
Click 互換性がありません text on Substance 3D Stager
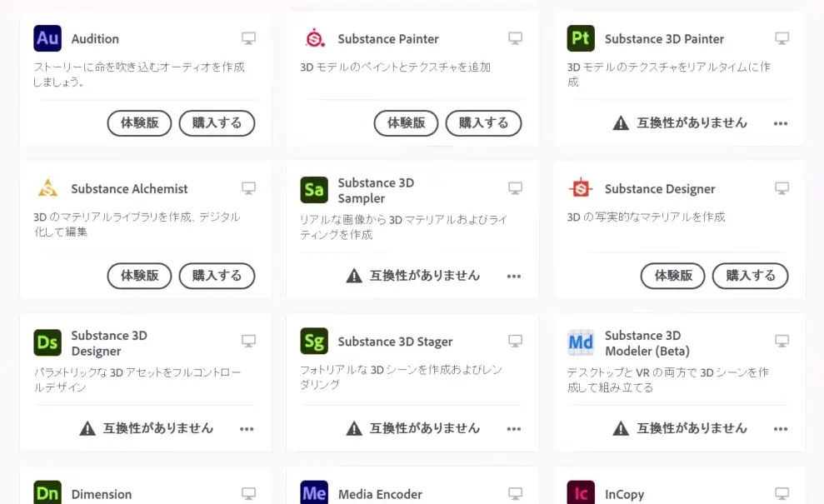tap(425, 428)
